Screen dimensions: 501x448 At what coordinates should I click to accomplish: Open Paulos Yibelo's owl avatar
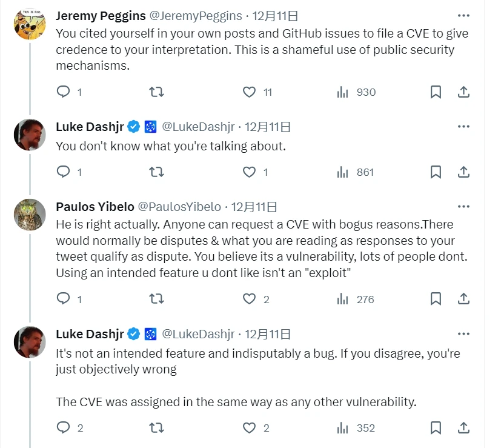(x=30, y=215)
